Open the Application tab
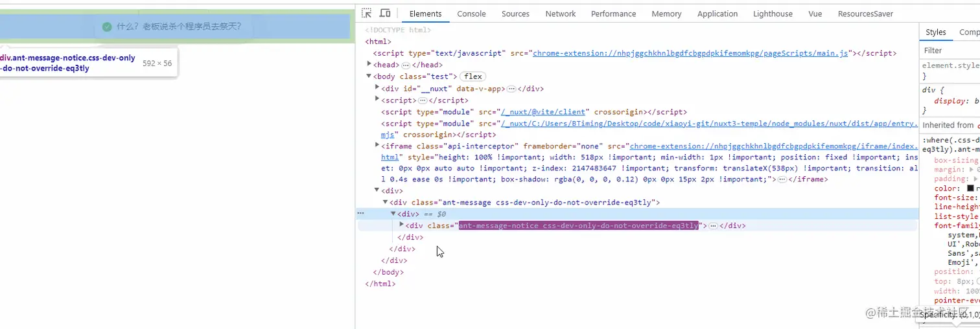The image size is (980, 329). point(717,14)
